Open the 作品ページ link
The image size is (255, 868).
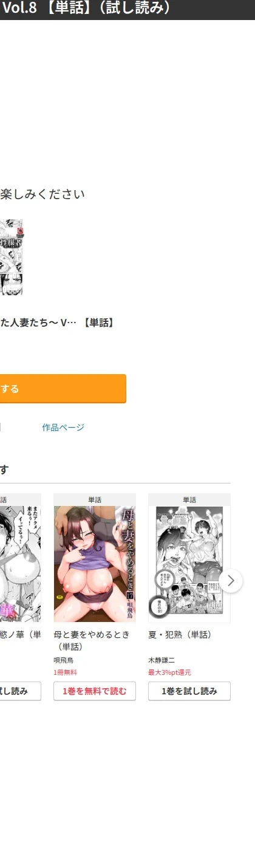coord(63,428)
